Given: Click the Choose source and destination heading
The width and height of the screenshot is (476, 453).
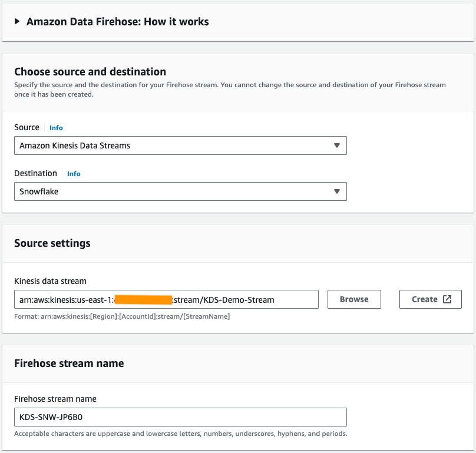Looking at the screenshot, I should (90, 72).
